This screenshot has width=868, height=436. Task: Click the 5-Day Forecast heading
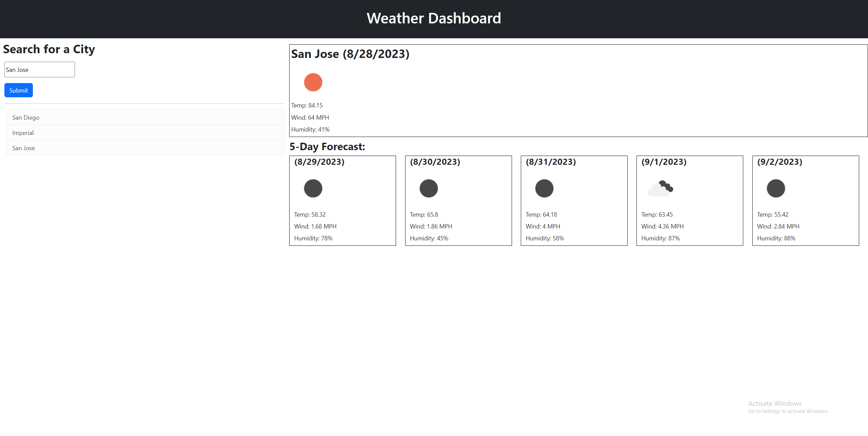pos(328,146)
